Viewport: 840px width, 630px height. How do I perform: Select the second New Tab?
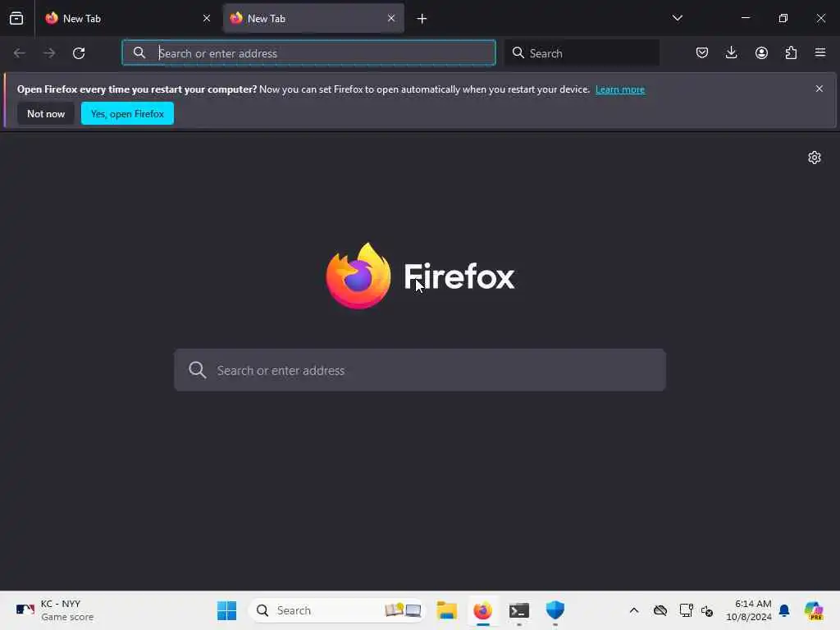[313, 18]
